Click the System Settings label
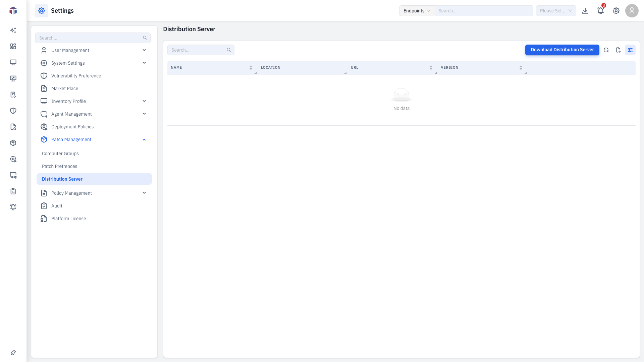Image resolution: width=644 pixels, height=362 pixels. [x=68, y=63]
